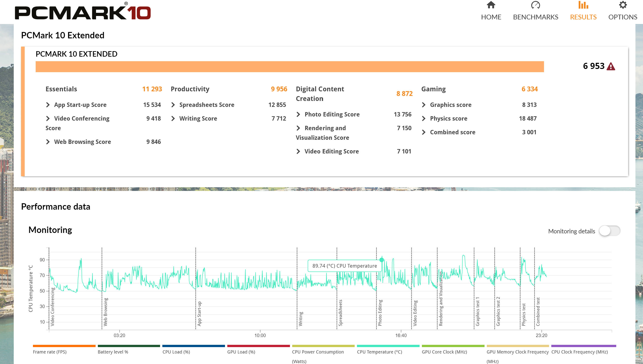Click the Web Browsing chart marker
This screenshot has width=643, height=364.
(105, 312)
